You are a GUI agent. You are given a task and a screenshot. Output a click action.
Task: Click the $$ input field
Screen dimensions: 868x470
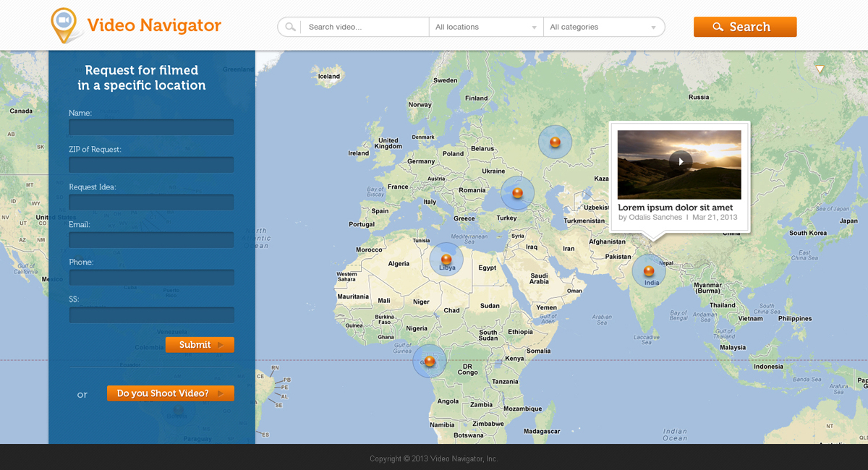click(x=151, y=315)
